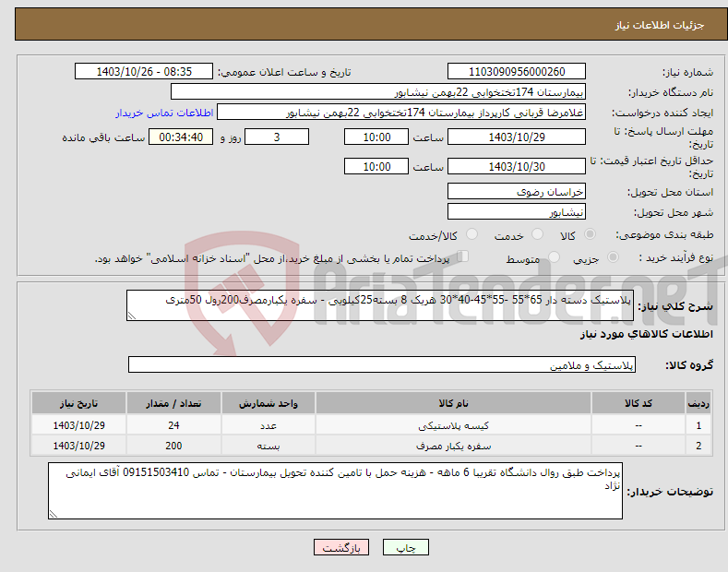Click the price validity hour 10:00 field
Viewport: 728px width, 572px height.
[x=376, y=166]
